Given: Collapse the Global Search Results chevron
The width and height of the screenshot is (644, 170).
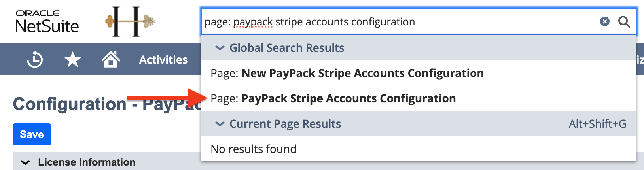Looking at the screenshot, I should click(219, 48).
